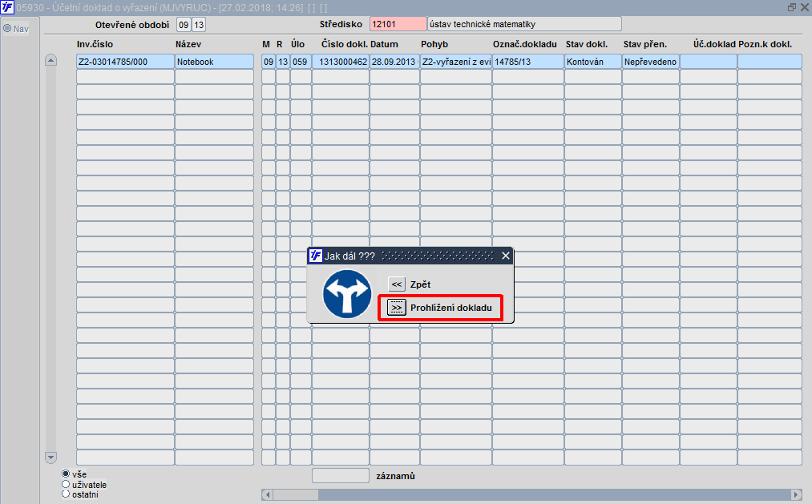The image size is (812, 504).
Task: Click the R column cell with 13
Action: pos(283,62)
